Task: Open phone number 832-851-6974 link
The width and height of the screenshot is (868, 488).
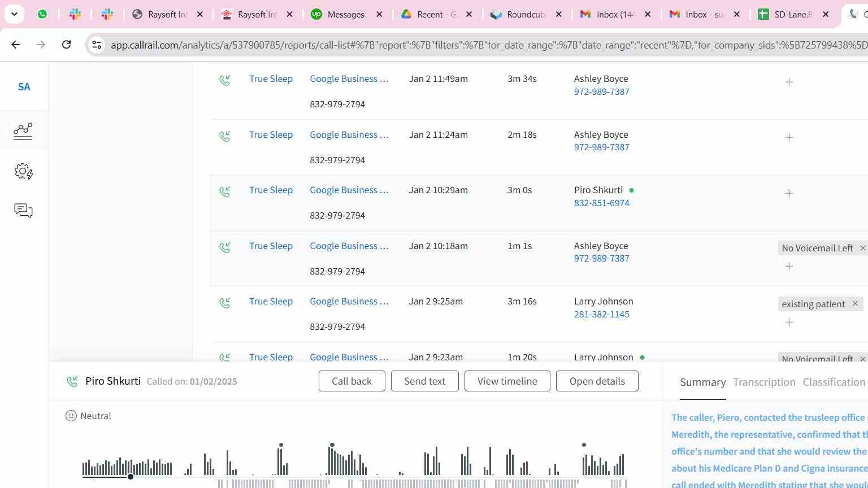Action: (x=601, y=203)
